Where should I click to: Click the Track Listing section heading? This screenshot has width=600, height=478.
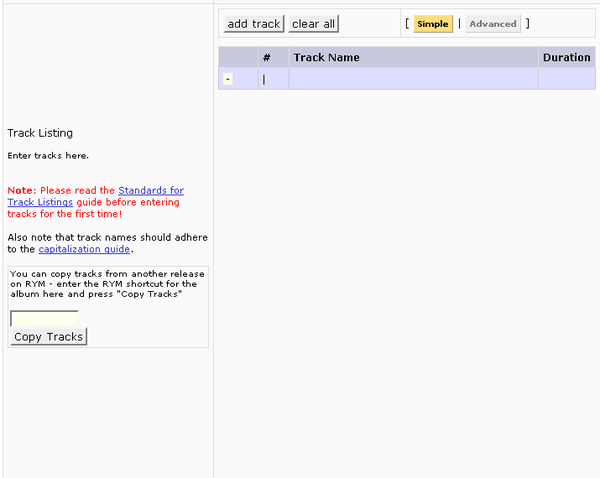tap(40, 133)
